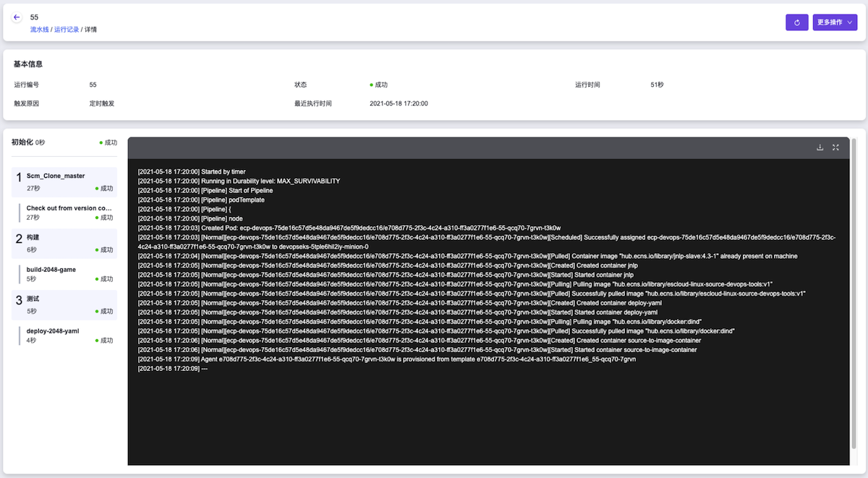Click the back arrow icon

[17, 17]
